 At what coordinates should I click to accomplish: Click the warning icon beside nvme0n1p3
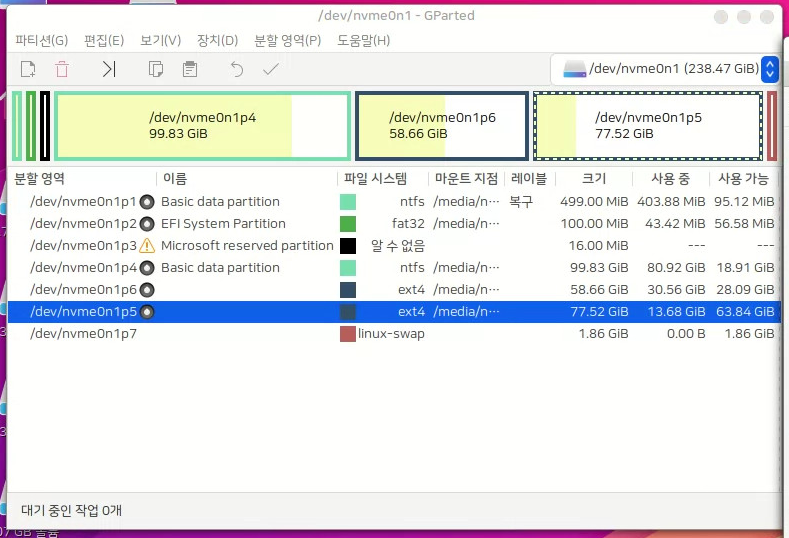147,246
